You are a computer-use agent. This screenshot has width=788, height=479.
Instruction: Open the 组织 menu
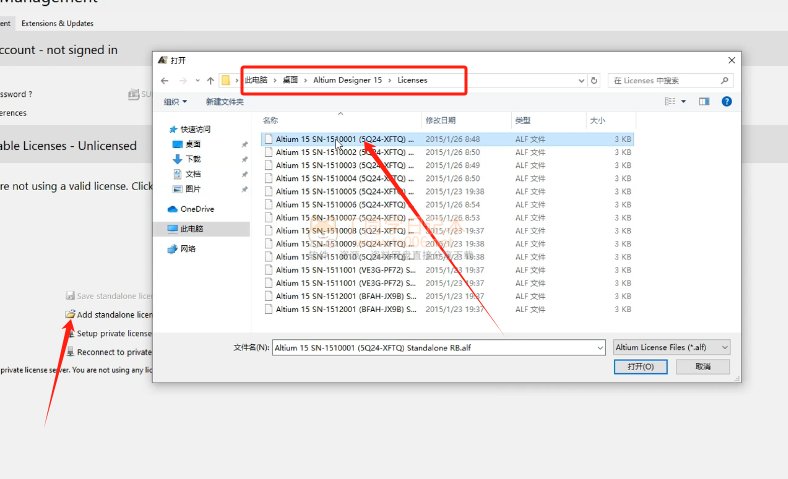point(175,102)
